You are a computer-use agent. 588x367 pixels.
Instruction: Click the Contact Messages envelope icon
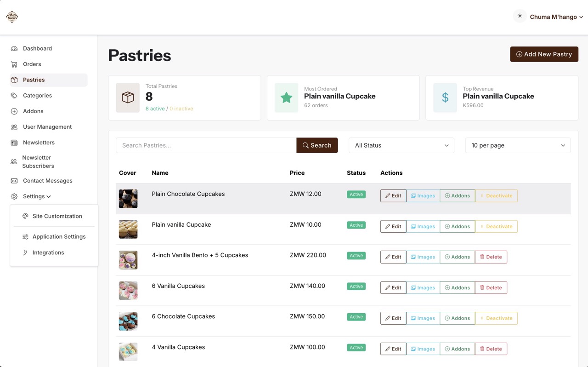click(x=14, y=181)
